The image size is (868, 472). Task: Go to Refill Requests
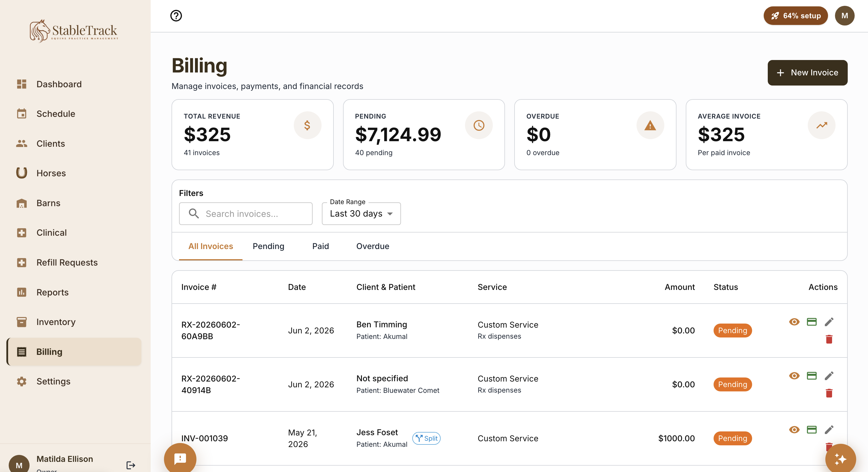click(74, 262)
